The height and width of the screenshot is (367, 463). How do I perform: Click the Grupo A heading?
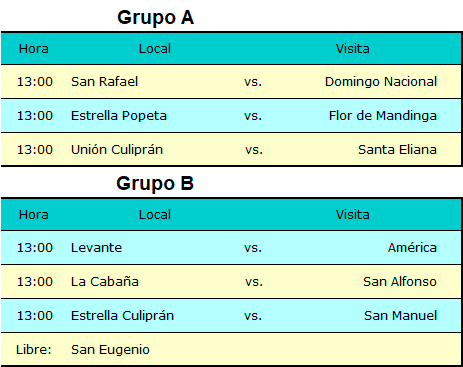[155, 18]
